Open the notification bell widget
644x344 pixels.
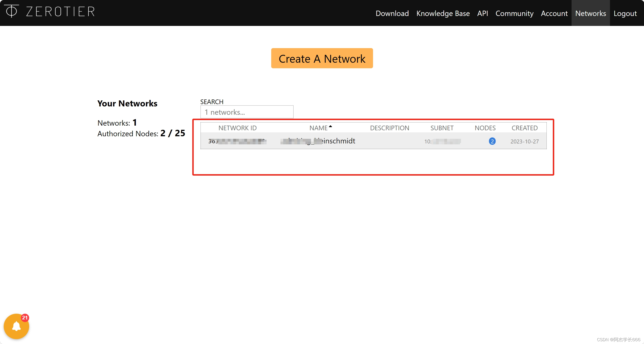16,326
